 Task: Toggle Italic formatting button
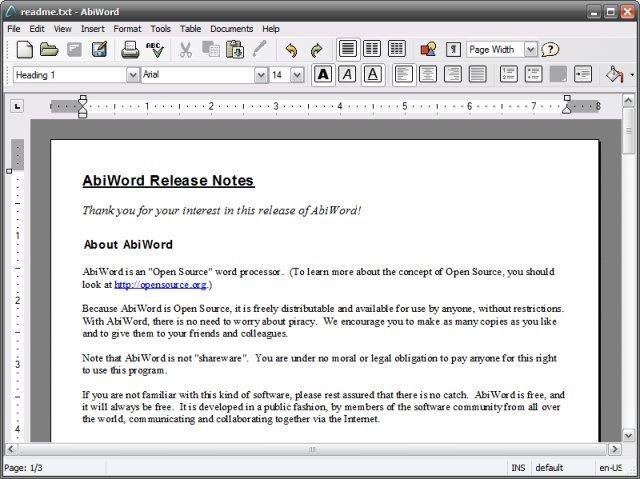pos(347,75)
